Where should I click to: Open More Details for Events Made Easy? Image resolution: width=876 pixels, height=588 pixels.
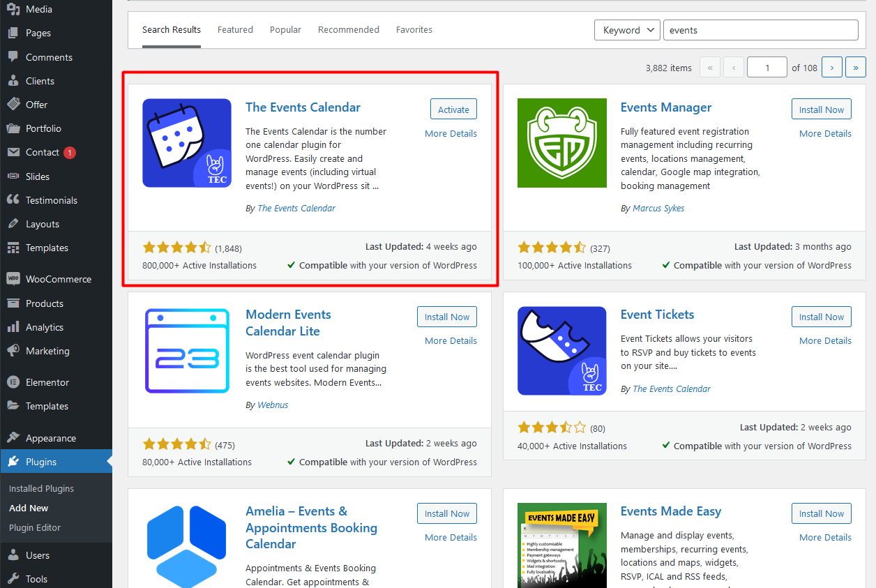tap(826, 537)
